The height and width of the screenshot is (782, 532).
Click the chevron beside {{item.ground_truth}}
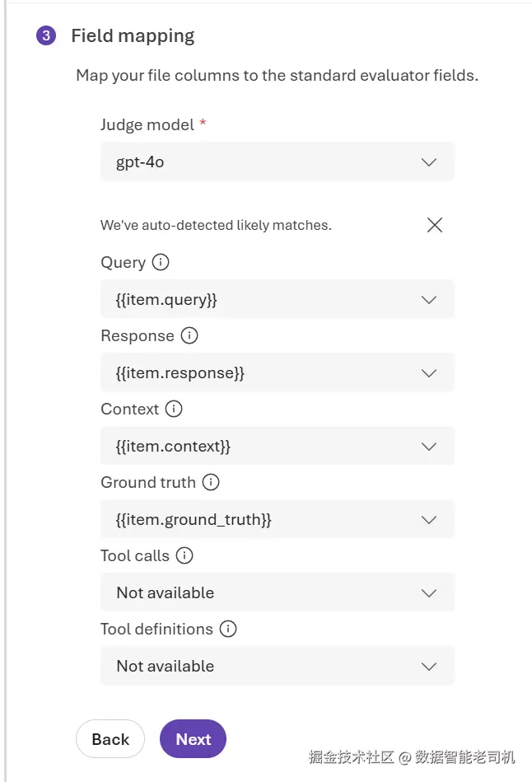point(429,520)
